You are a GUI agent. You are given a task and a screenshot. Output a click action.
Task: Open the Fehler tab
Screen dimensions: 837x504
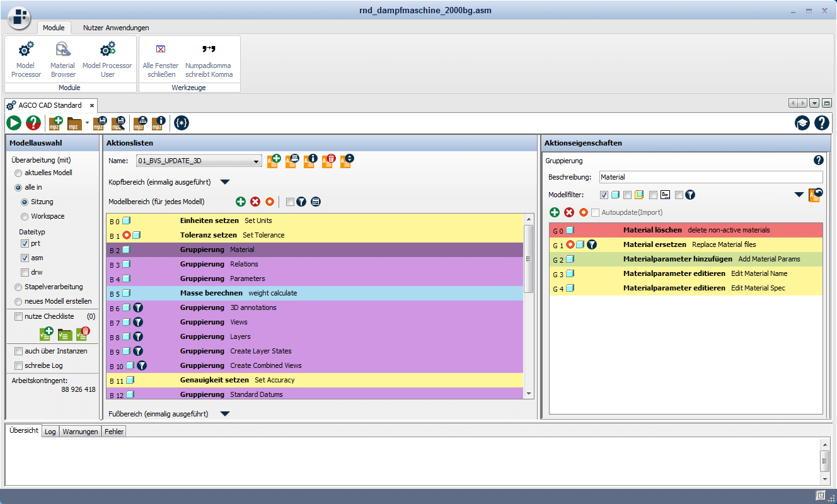click(x=114, y=432)
